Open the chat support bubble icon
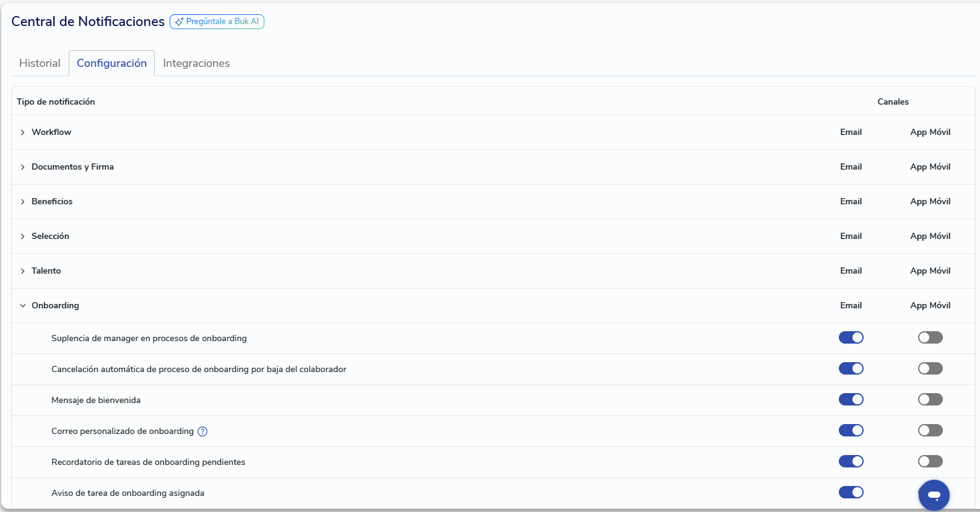Viewport: 980px width, 512px height. (x=934, y=495)
